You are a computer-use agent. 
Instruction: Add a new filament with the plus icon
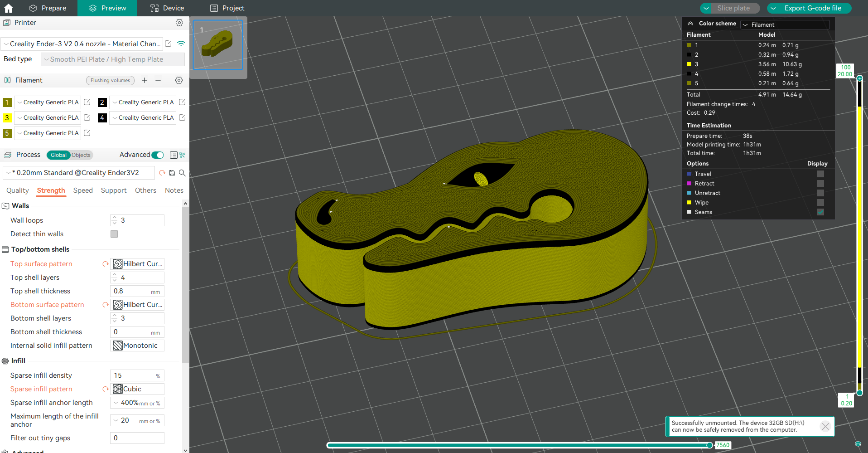145,80
